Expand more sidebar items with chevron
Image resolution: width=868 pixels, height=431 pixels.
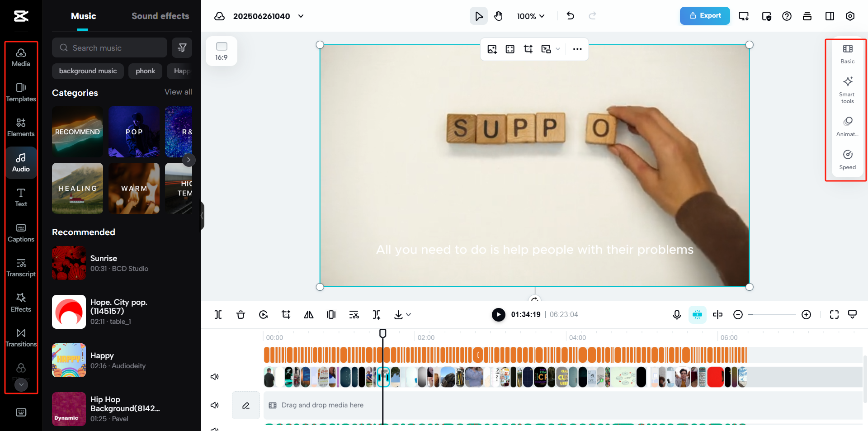tap(21, 384)
